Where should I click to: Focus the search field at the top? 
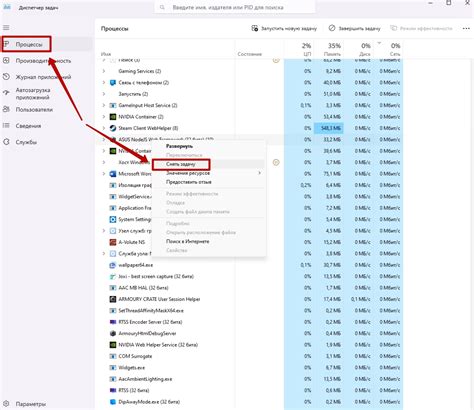click(235, 7)
